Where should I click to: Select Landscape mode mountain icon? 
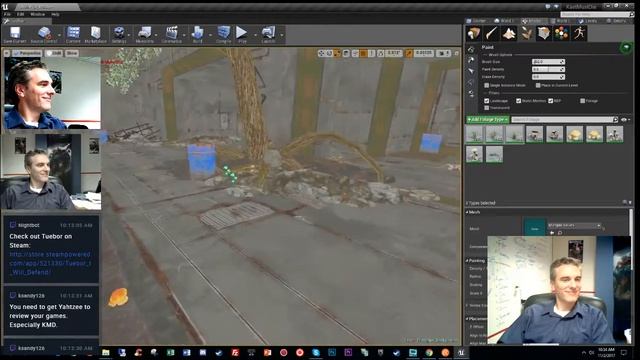509,33
